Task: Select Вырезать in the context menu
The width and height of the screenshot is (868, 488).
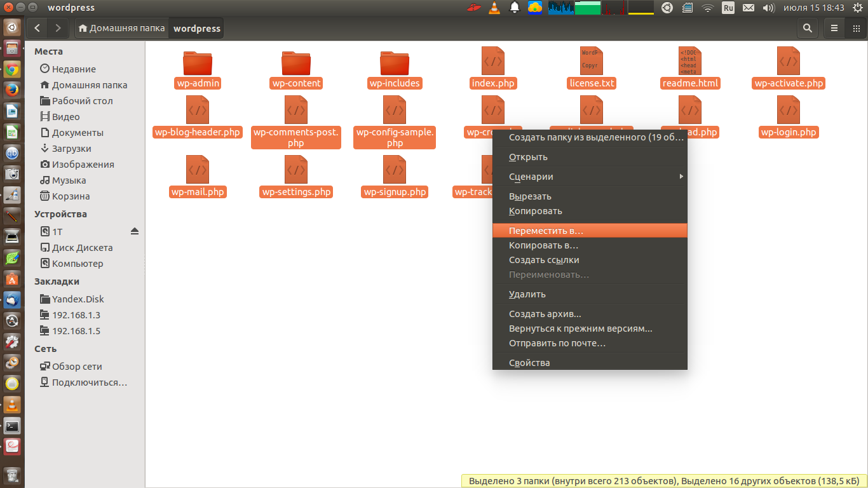Action: (x=590, y=196)
